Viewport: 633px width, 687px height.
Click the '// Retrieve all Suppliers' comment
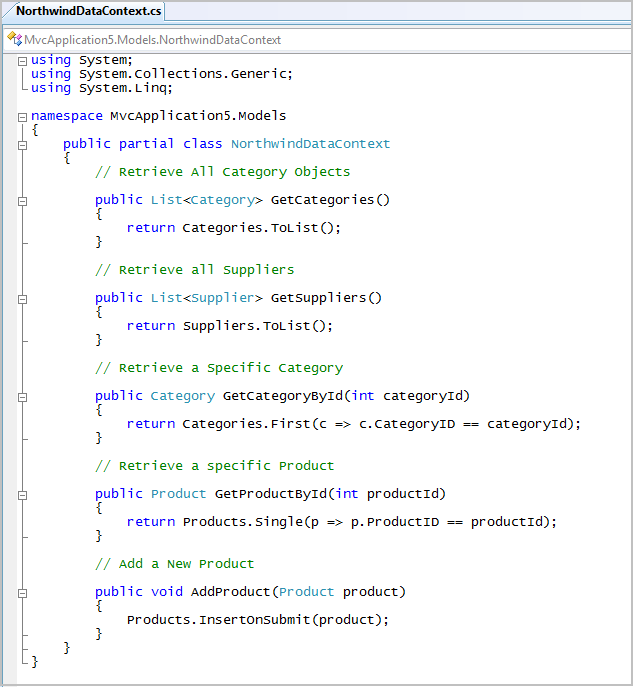pyautogui.click(x=194, y=270)
